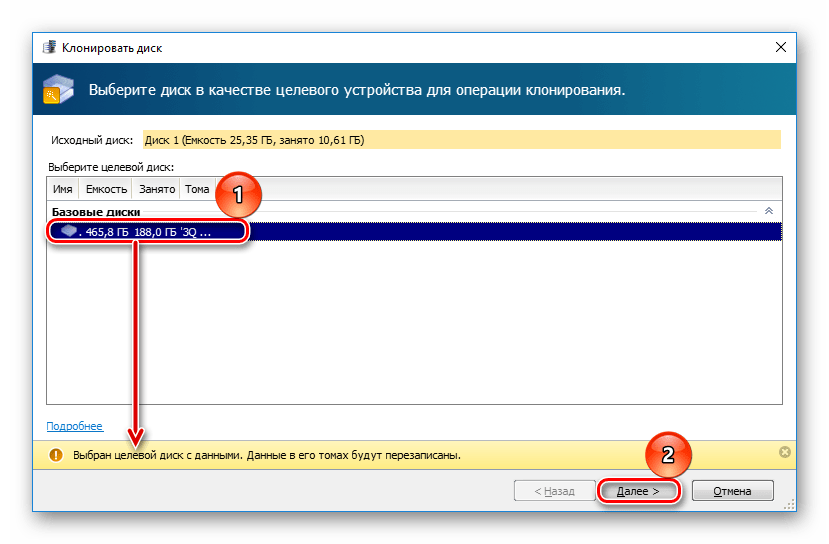Click the warning message about overwritten data
The height and width of the screenshot is (544, 829).
point(267,454)
